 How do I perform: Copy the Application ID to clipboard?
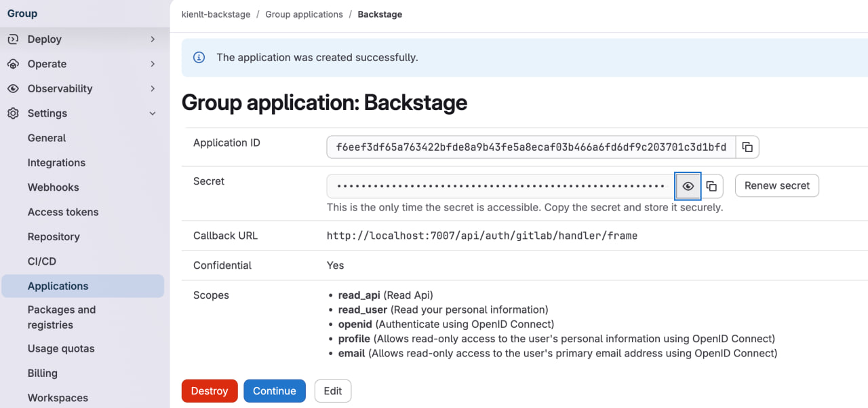[x=747, y=147]
